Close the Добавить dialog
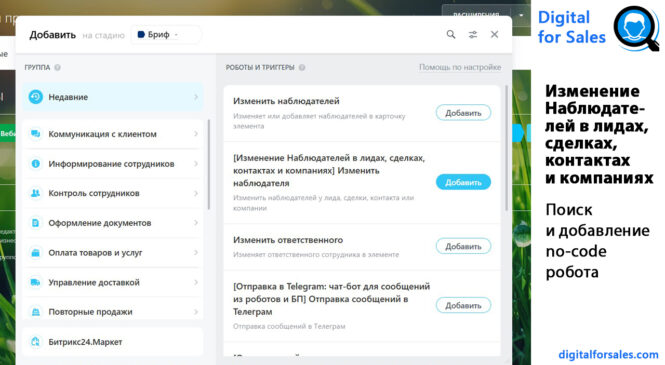 pyautogui.click(x=495, y=34)
